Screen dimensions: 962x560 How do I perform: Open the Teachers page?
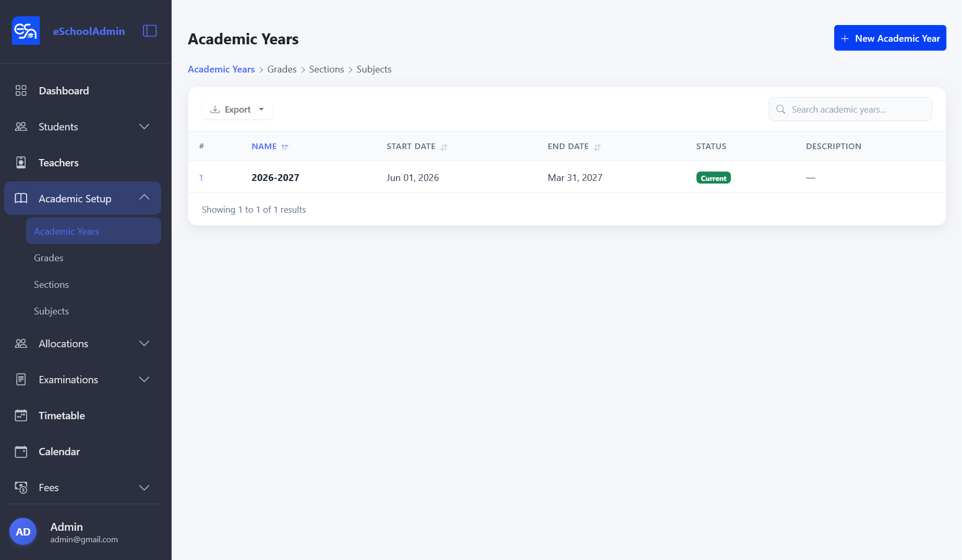pos(58,163)
